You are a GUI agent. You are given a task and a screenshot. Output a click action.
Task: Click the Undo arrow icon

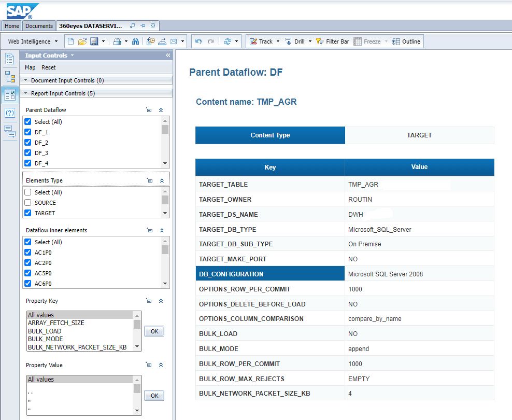[198, 41]
